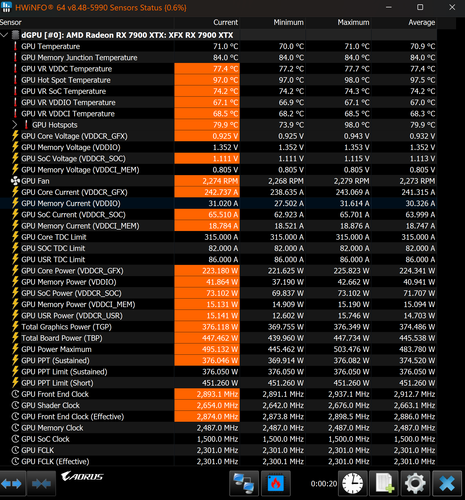Click lightning icon beside GPU PPT Limit (Short)
Screen dimensions: 465x500
click(x=15, y=383)
